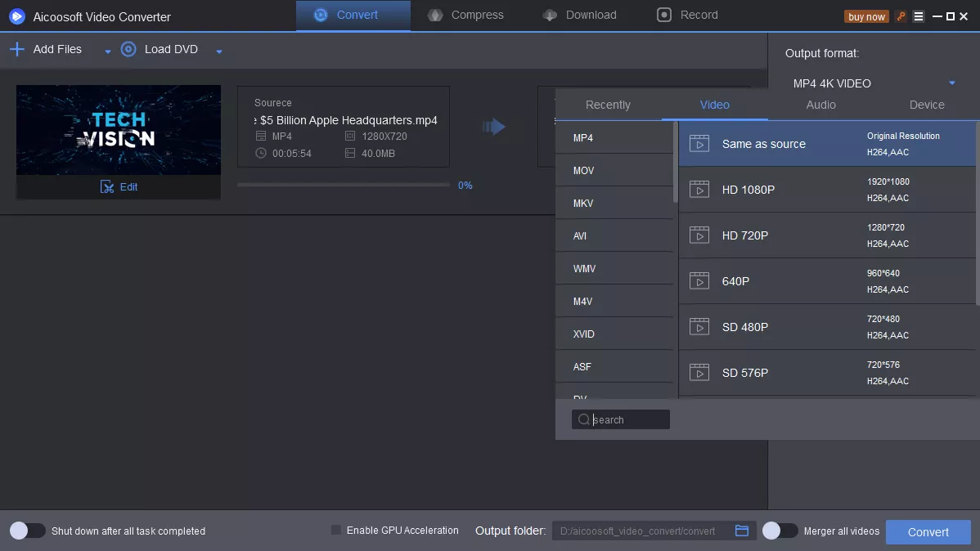This screenshot has width=980, height=551.
Task: Switch to the Compress tab
Action: click(x=465, y=15)
